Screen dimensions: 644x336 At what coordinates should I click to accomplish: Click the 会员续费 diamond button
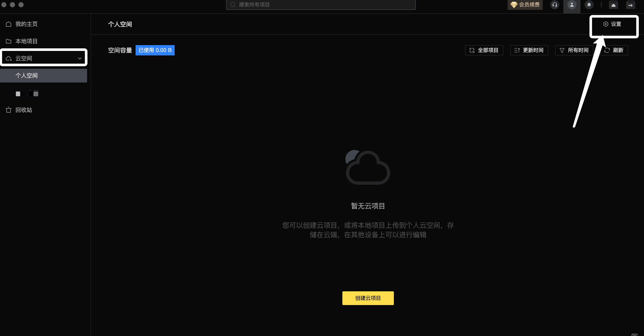(525, 5)
